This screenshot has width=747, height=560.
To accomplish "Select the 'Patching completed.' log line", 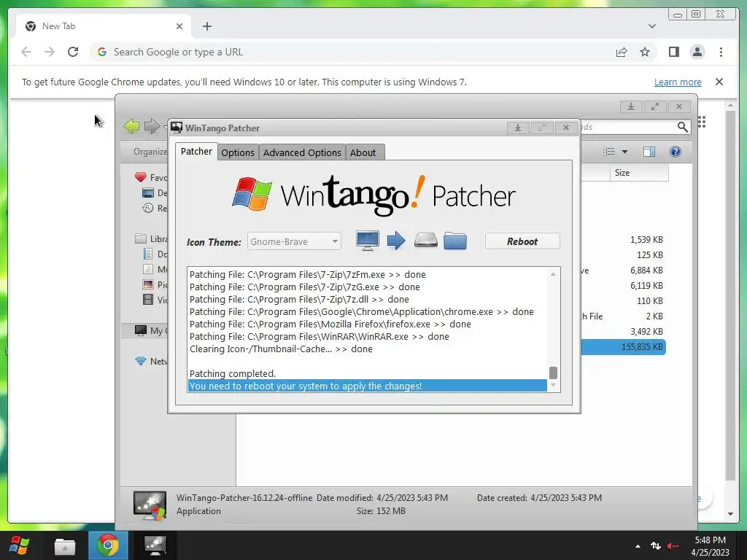I will coord(233,373).
